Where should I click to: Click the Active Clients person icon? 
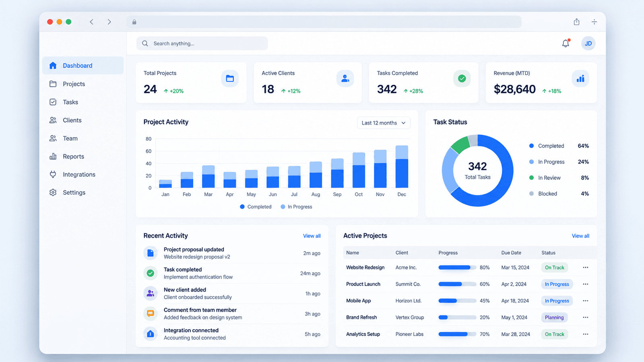[345, 78]
